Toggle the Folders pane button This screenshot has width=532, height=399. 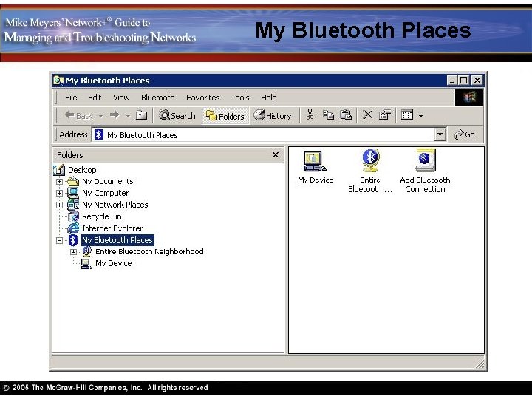[225, 116]
